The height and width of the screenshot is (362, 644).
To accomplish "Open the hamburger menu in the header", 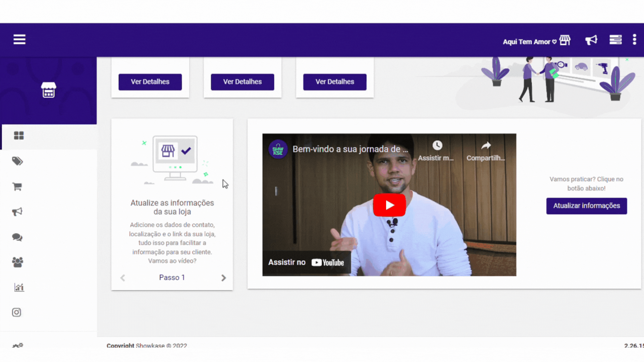I will point(19,40).
